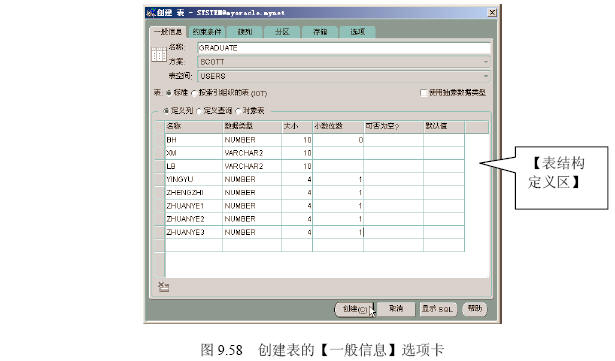Viewport: 615px width, 361px height.
Task: Click the NUMBER data type in the YINGYU row
Action: coord(252,179)
